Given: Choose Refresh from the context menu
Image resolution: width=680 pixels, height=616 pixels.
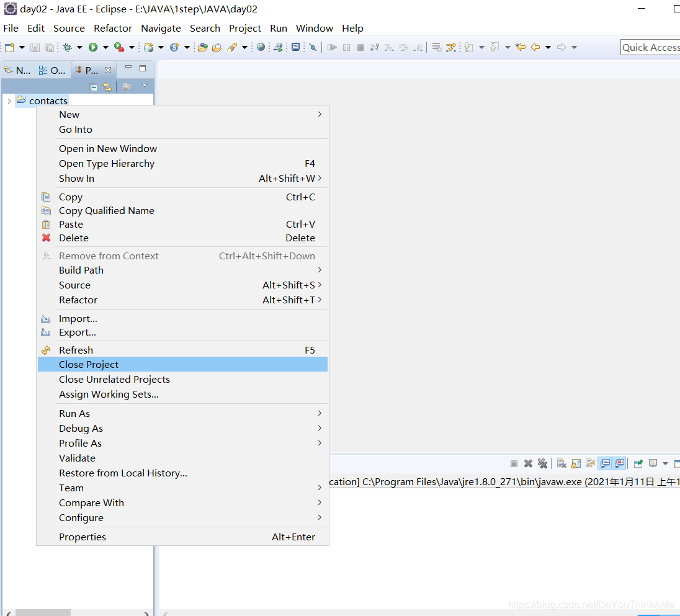Looking at the screenshot, I should [x=182, y=350].
